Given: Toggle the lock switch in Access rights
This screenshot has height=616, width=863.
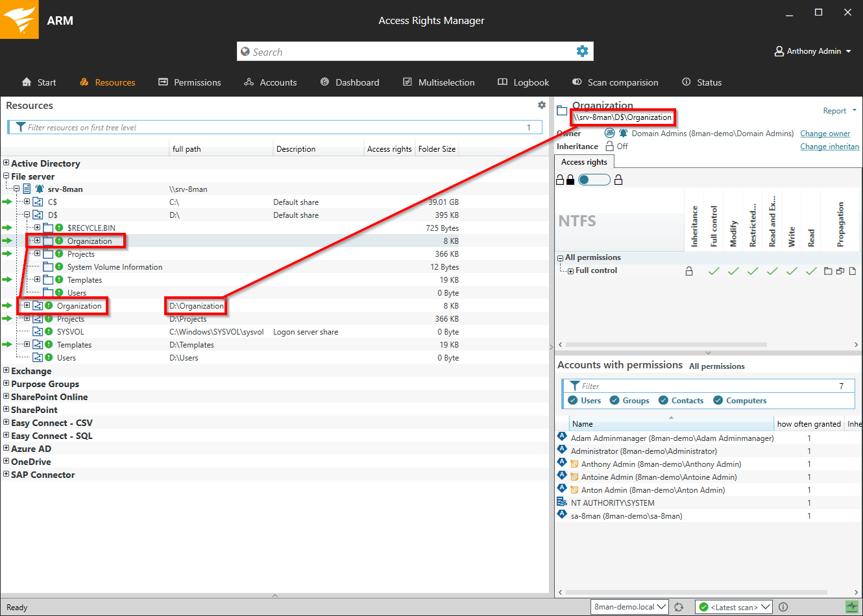Looking at the screenshot, I should tap(594, 180).
